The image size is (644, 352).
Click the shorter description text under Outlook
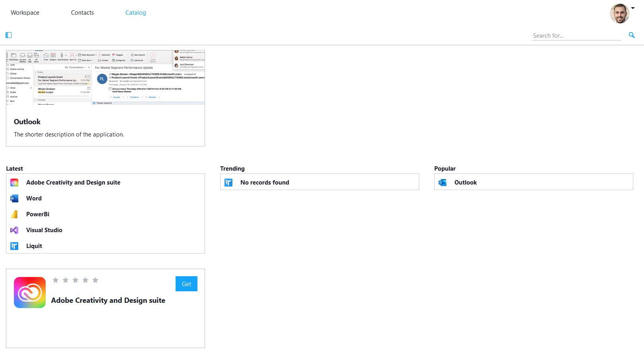(69, 135)
